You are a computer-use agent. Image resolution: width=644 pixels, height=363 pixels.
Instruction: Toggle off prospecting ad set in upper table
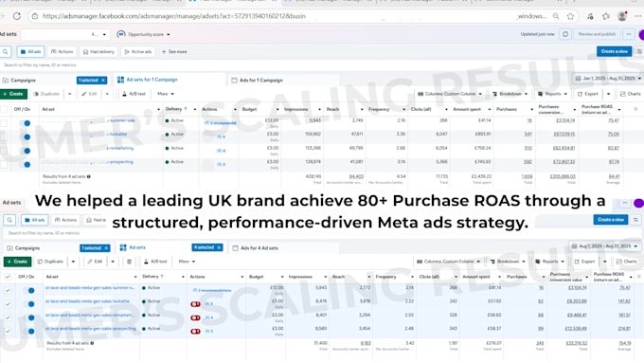coord(25,164)
